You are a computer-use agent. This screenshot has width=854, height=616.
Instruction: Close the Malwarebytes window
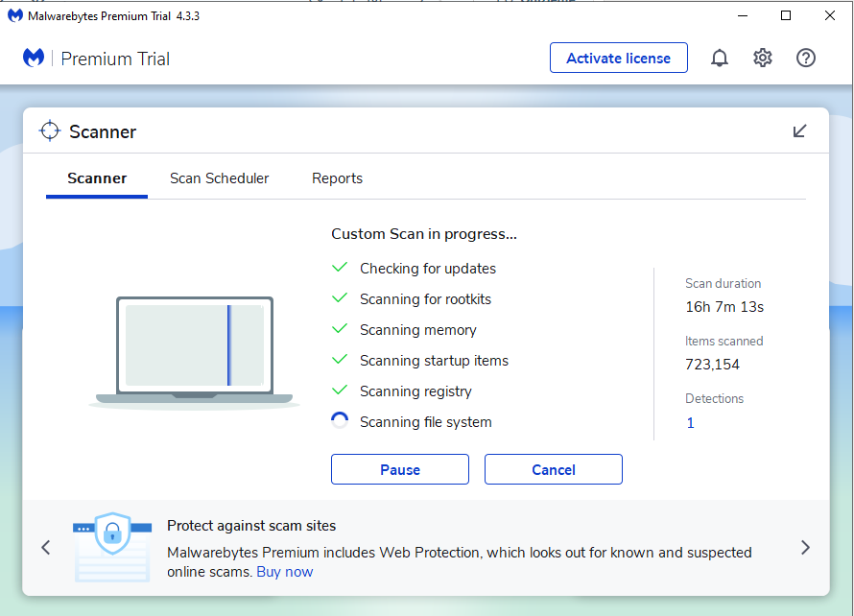(x=829, y=15)
